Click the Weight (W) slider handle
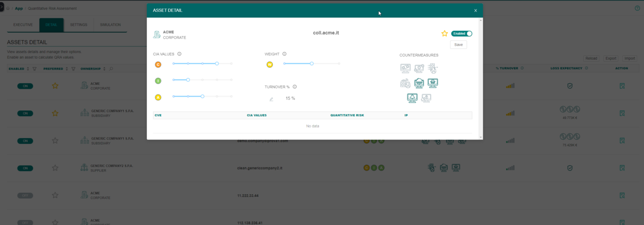Viewport: 644px width, 225px height. pos(312,63)
